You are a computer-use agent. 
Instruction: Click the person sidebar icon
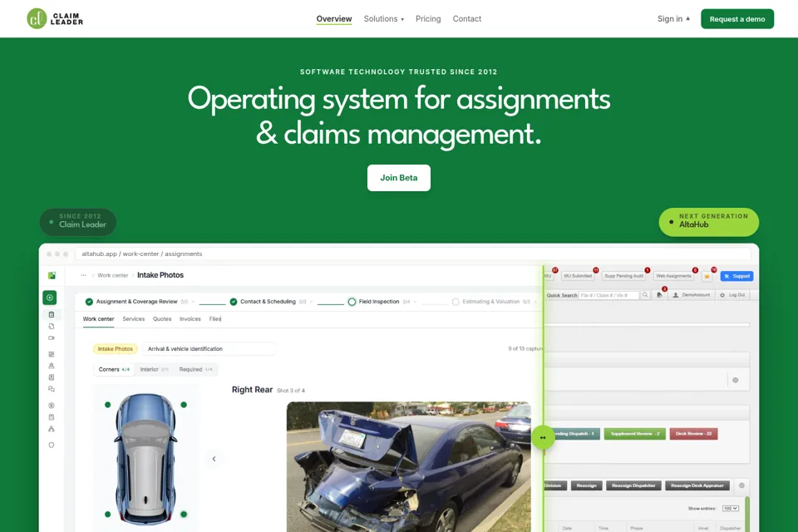pos(52,366)
